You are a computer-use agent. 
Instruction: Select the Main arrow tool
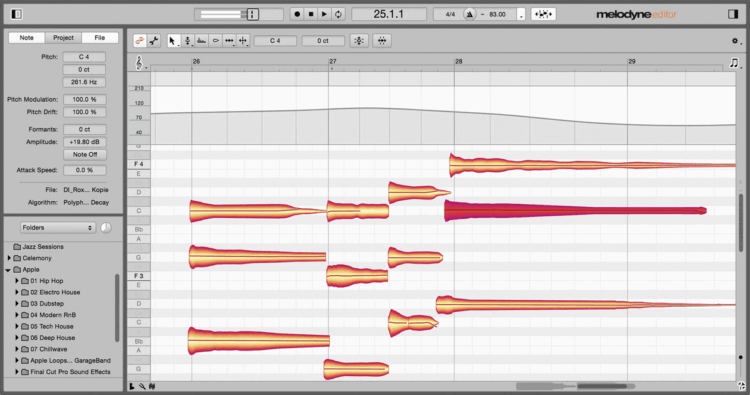[x=173, y=41]
